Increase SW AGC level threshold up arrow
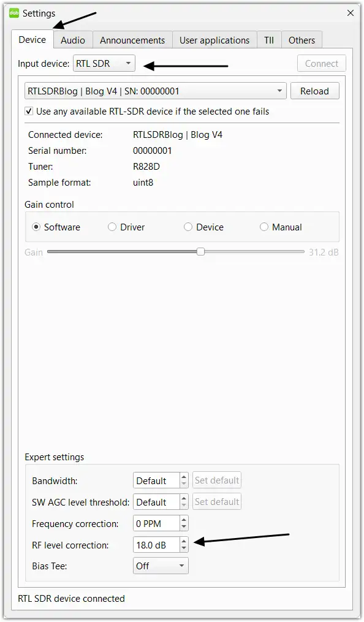 point(184,498)
